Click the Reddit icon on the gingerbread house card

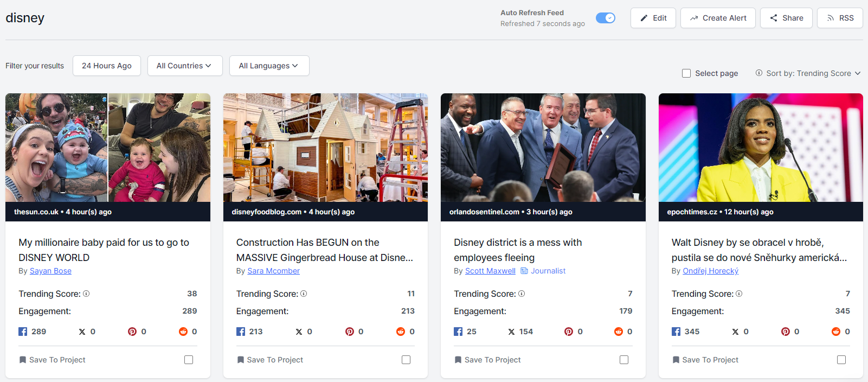[401, 332]
